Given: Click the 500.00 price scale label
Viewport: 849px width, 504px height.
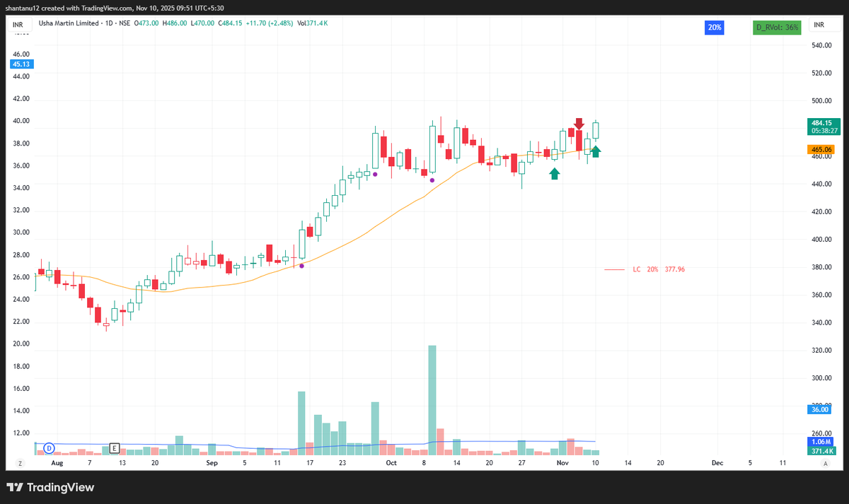Looking at the screenshot, I should tap(821, 100).
